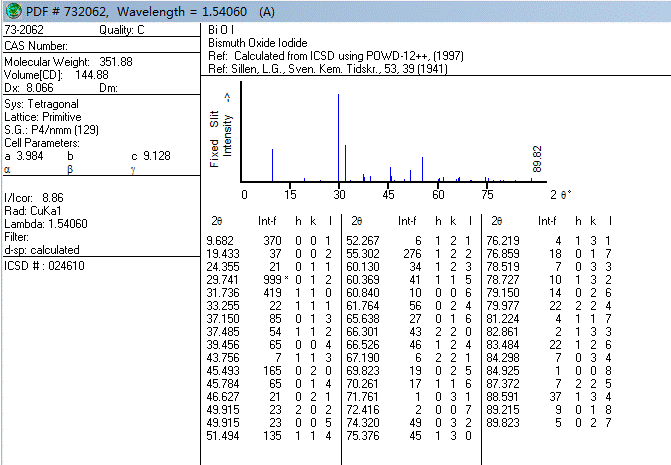Click intensity value 999

(x=273, y=280)
